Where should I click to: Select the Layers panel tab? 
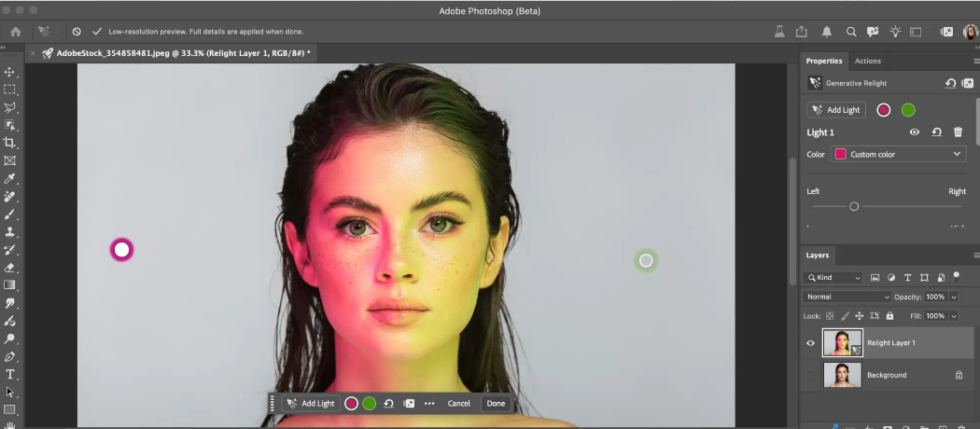pyautogui.click(x=817, y=255)
